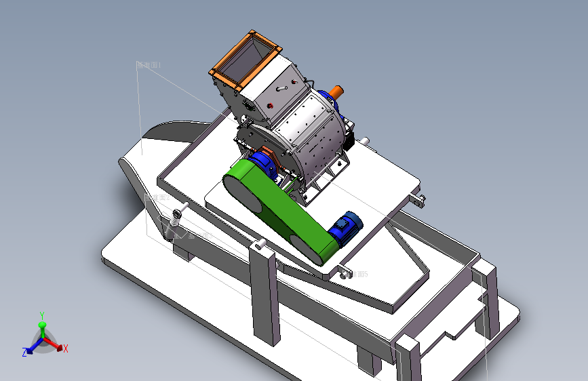
Task: Select the 基准面1 reference plane label
Action: tap(149, 65)
